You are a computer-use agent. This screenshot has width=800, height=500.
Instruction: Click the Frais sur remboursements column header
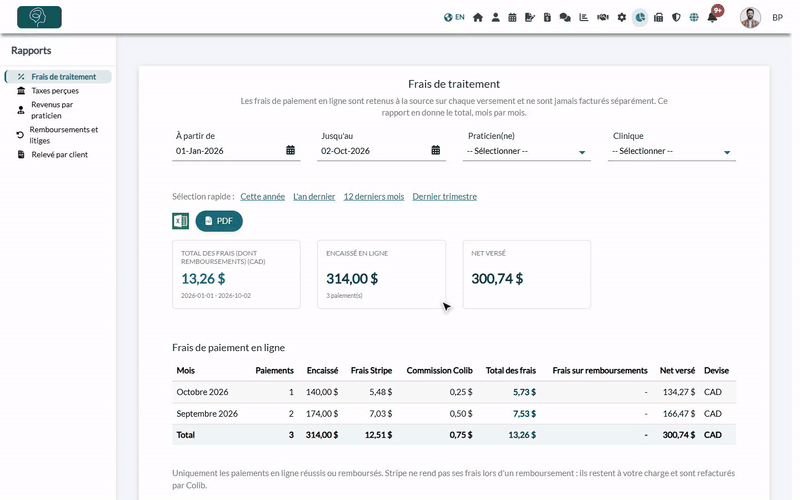600,370
